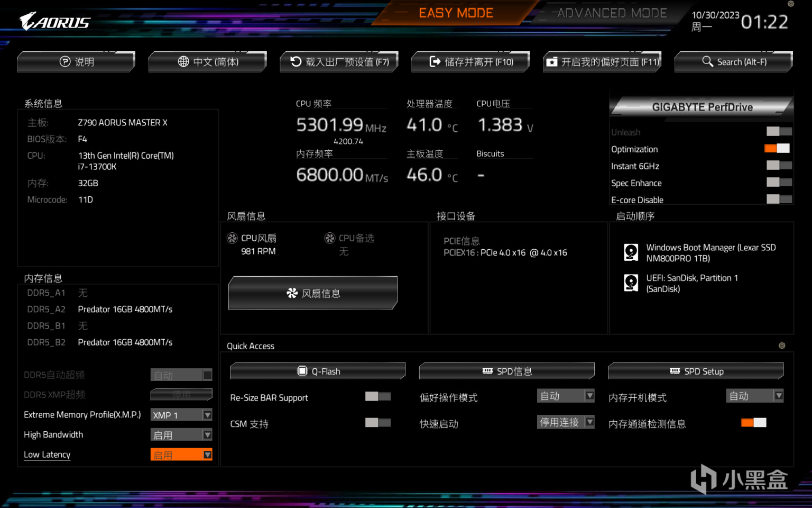812x508 pixels.
Task: Click the Low Latency label
Action: [47, 455]
